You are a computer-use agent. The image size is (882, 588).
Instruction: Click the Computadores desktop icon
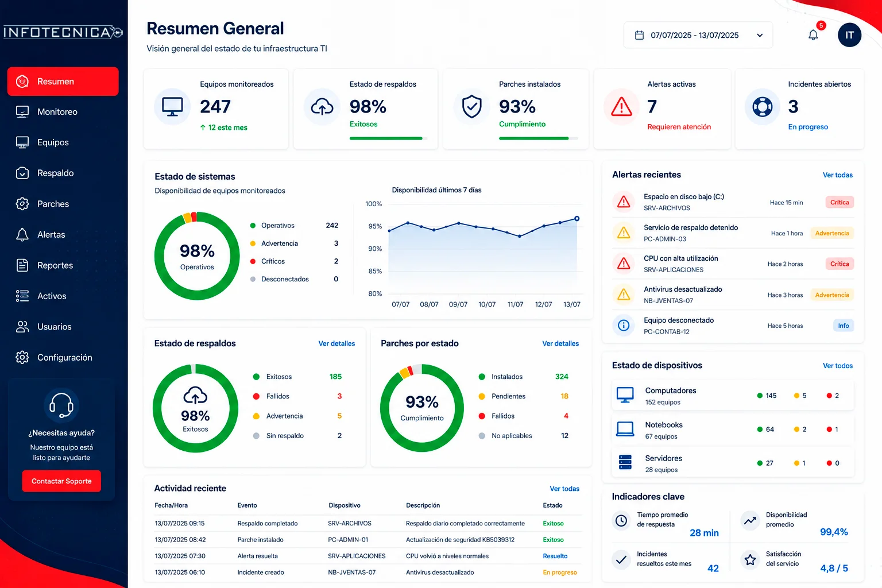coord(625,395)
